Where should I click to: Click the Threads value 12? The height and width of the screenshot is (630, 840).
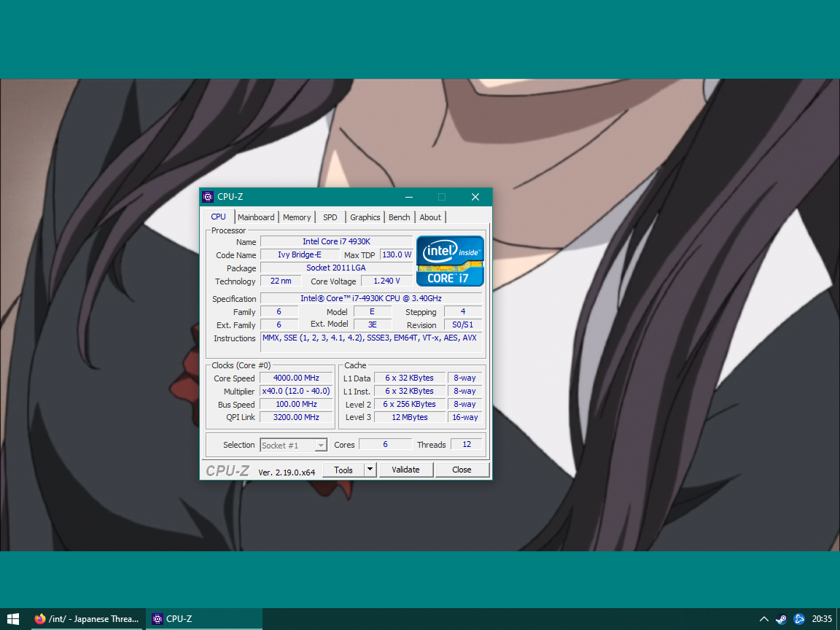[x=467, y=444]
